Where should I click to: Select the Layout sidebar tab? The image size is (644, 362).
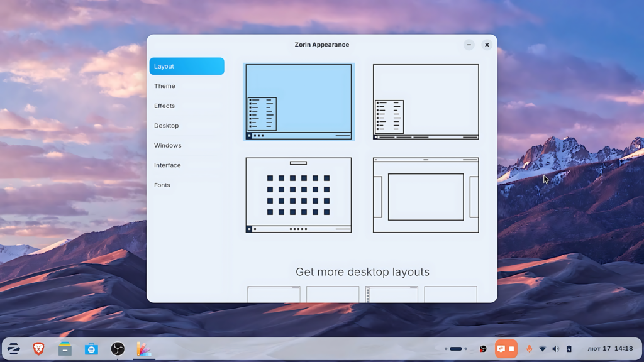coord(187,66)
